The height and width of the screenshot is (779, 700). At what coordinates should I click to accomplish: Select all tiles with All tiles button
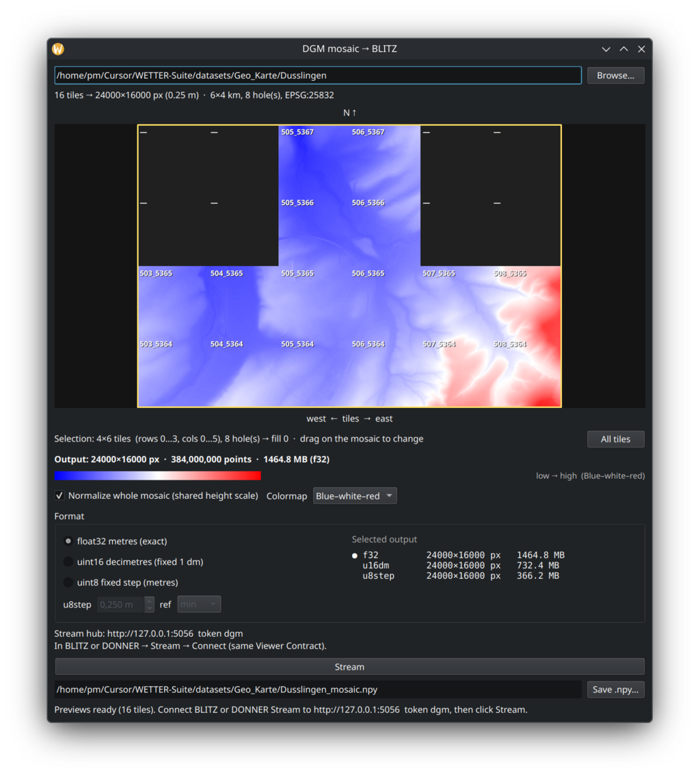[x=615, y=439]
